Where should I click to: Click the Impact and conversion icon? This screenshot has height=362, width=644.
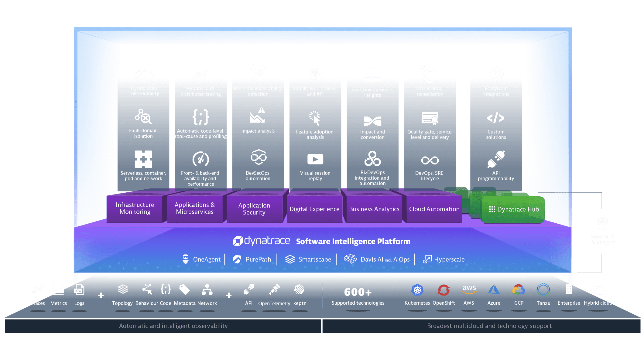(372, 121)
